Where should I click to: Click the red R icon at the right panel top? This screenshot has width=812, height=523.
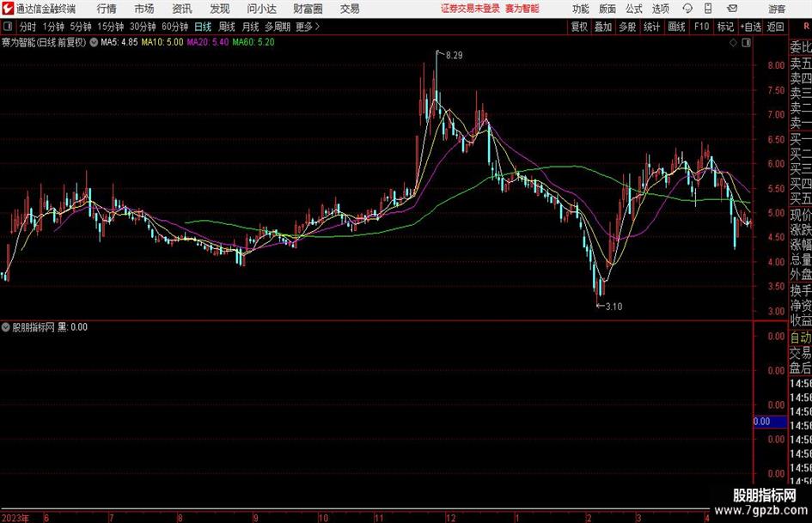click(806, 27)
